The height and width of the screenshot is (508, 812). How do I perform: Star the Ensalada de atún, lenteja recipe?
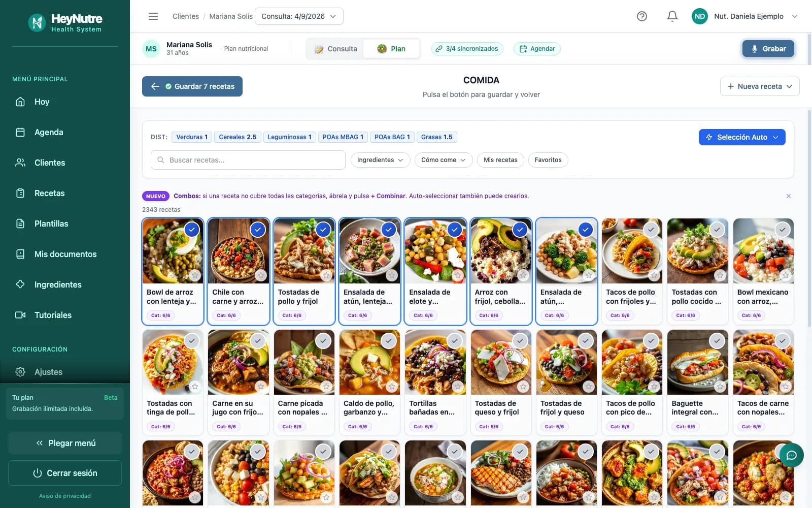392,275
